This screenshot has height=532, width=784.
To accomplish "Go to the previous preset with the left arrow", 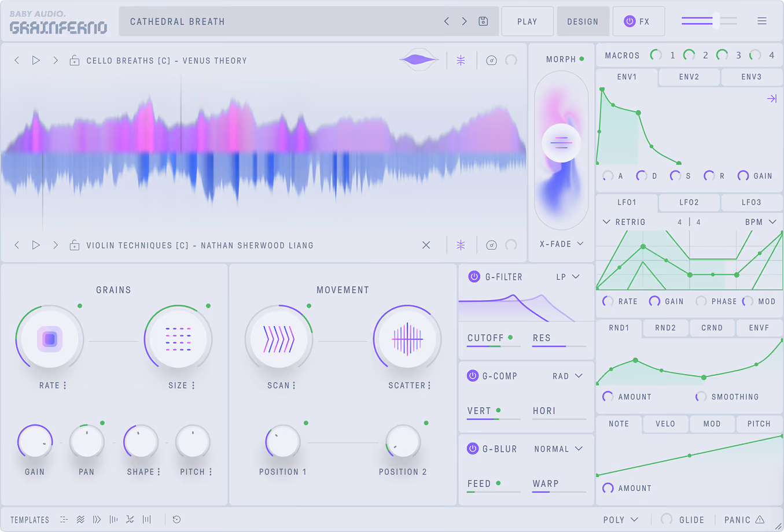I will point(447,21).
